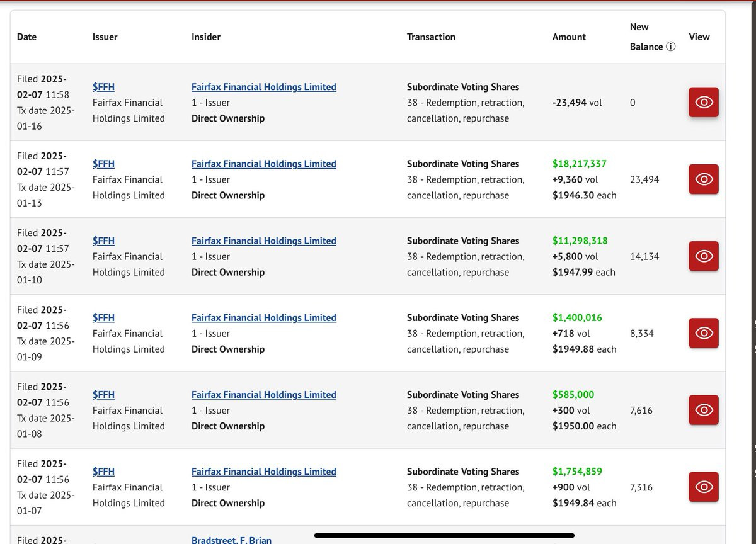This screenshot has height=544, width=756.
Task: View the filing with Tx date 2025-01-09
Action: pyautogui.click(x=704, y=333)
